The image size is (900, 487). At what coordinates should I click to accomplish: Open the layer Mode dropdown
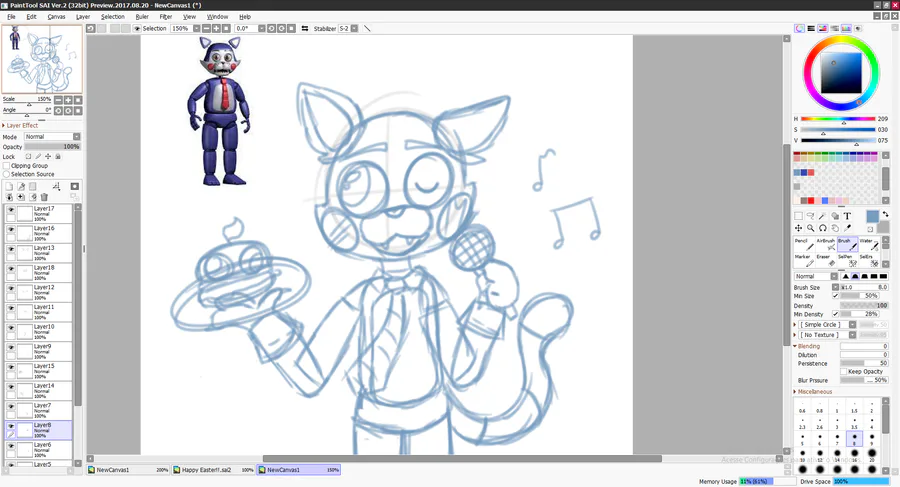(x=52, y=137)
